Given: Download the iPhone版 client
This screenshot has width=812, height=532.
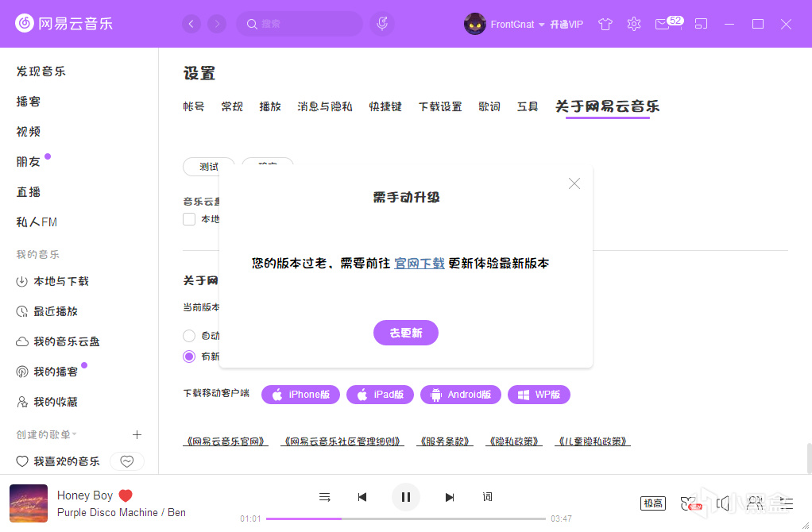Looking at the screenshot, I should tap(301, 395).
